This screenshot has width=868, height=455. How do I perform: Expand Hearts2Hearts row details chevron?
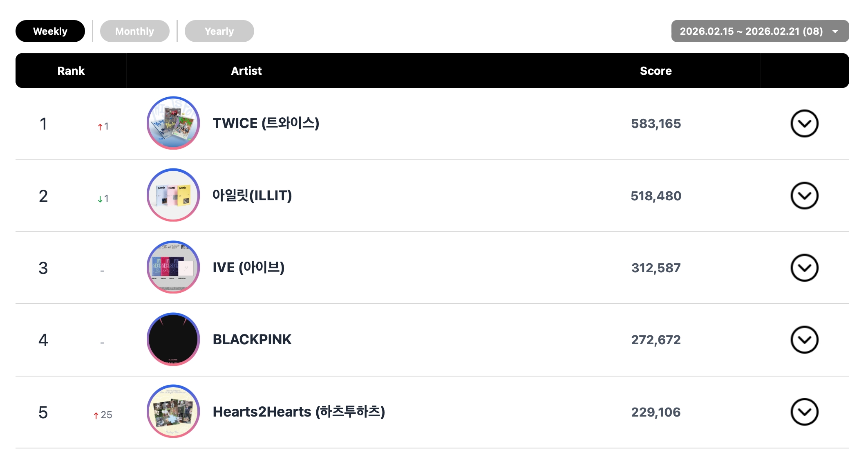804,412
